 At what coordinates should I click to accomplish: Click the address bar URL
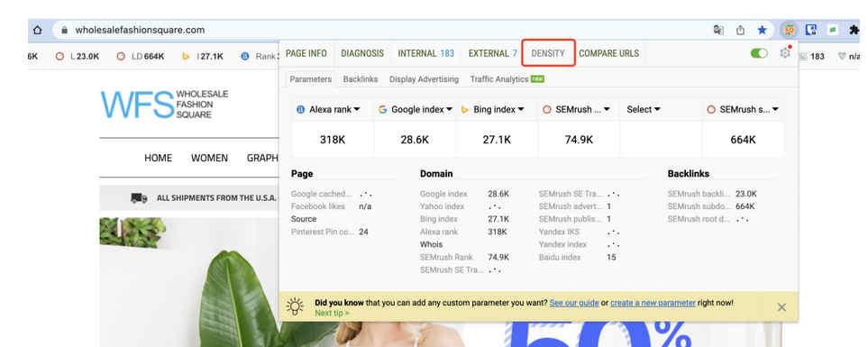[140, 30]
